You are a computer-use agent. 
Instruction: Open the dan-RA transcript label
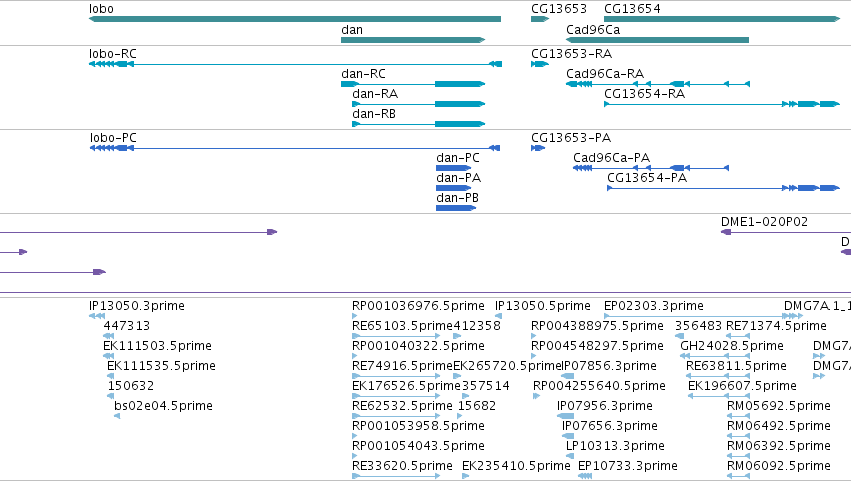[375, 94]
